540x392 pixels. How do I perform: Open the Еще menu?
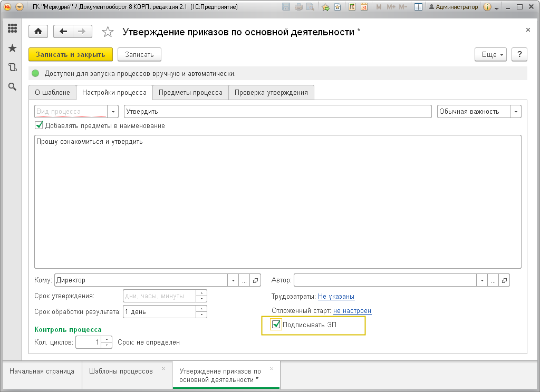[490, 54]
